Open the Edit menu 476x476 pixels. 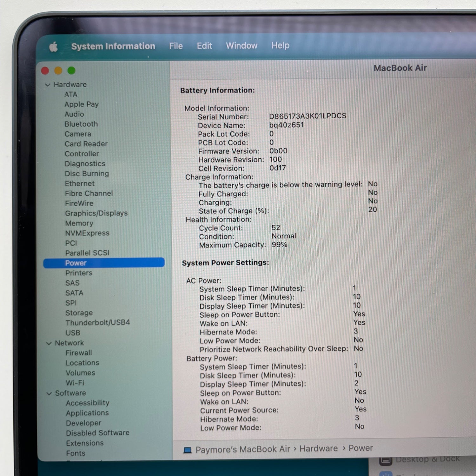[x=204, y=46]
